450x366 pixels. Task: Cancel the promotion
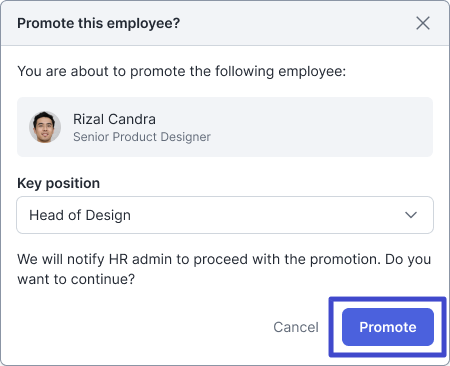tap(296, 327)
